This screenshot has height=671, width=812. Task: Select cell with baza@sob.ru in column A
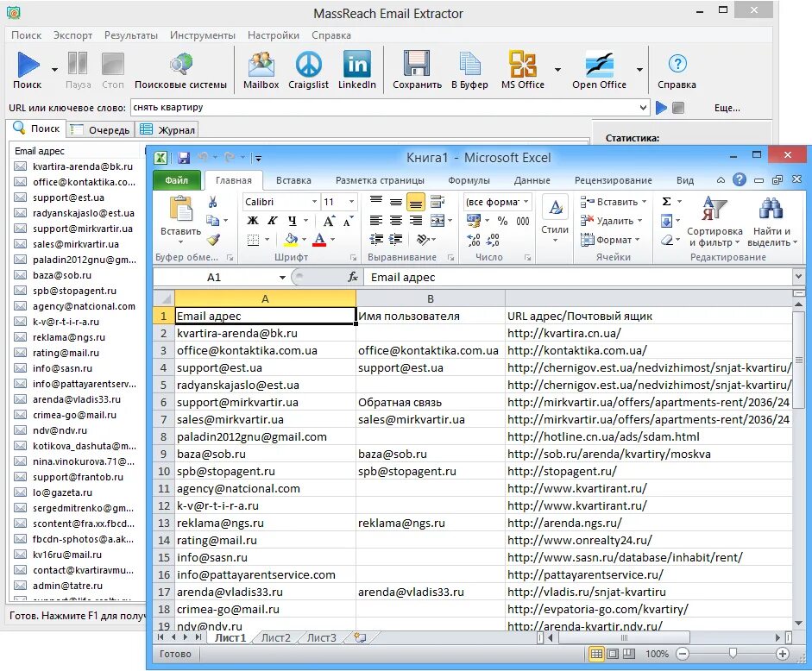coord(265,454)
